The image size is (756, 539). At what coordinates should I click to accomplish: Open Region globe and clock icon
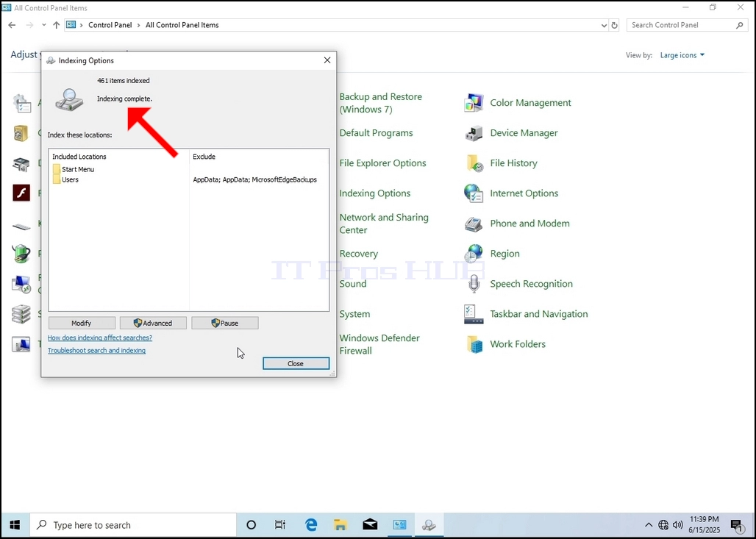click(x=474, y=254)
